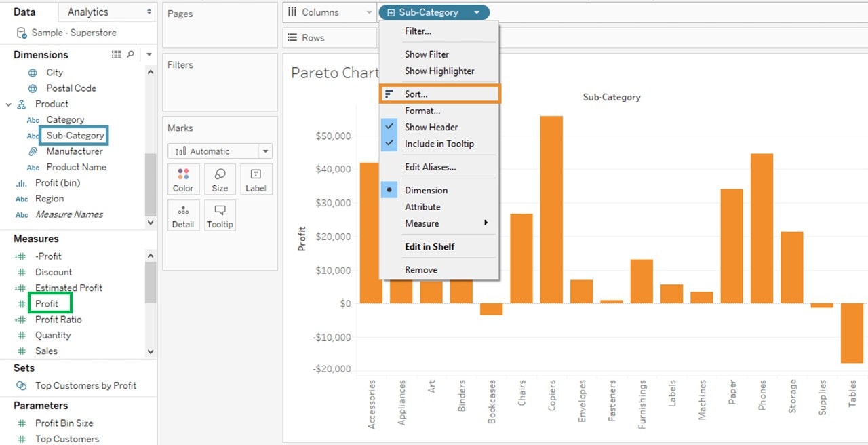Click the paperclip icon next to Manufacturer
Screen dimensions: 868x445
pos(32,151)
